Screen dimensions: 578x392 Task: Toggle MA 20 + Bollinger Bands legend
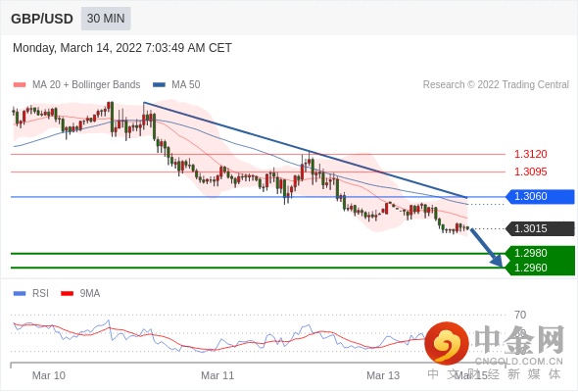point(76,85)
